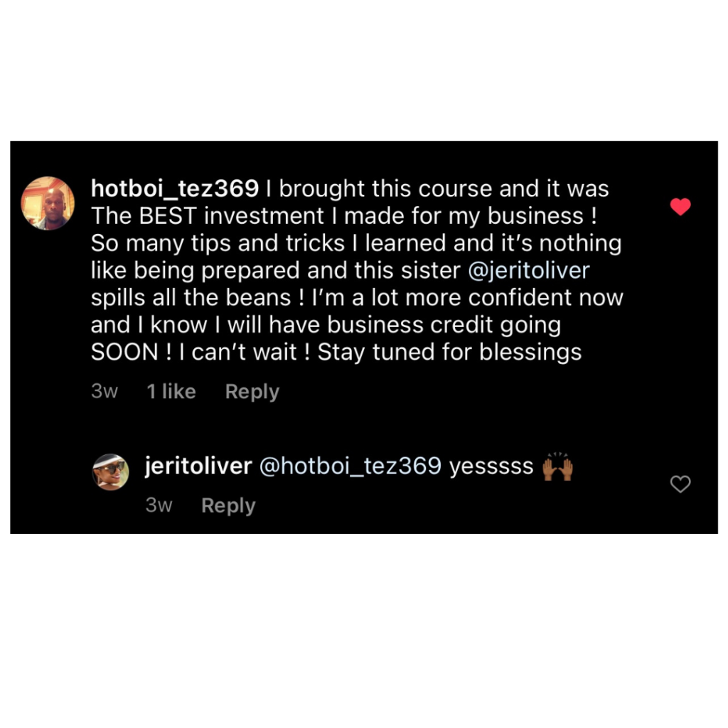Open hotboi_tez369's profile picture

tap(48, 203)
